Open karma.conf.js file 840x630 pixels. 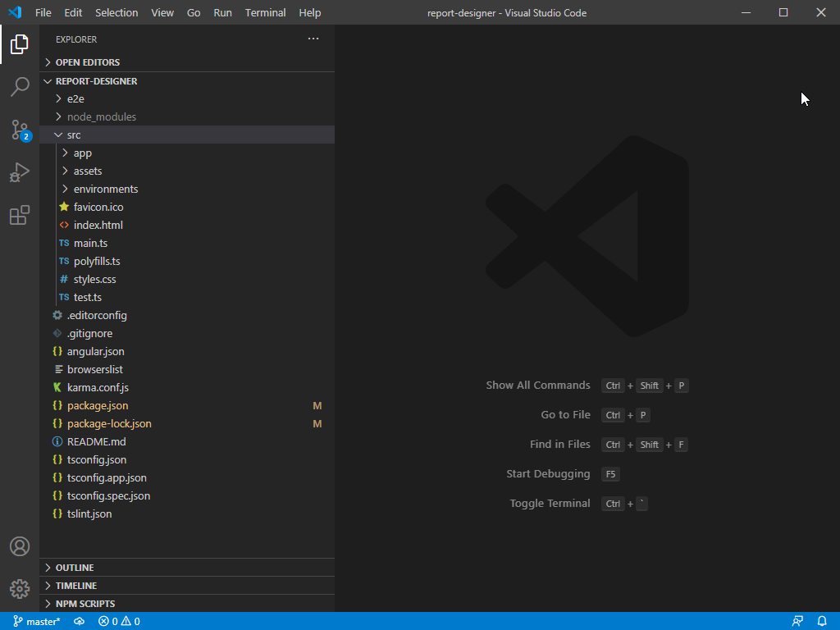point(187,387)
